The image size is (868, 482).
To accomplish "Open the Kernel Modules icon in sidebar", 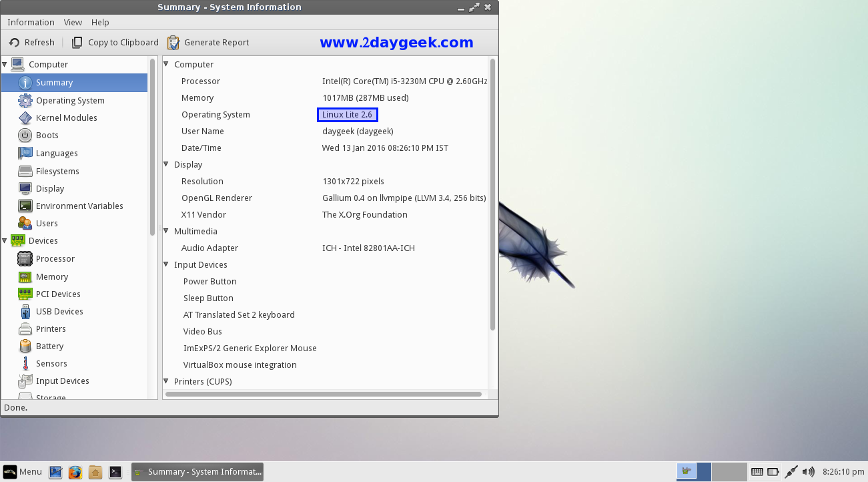I will 25,118.
